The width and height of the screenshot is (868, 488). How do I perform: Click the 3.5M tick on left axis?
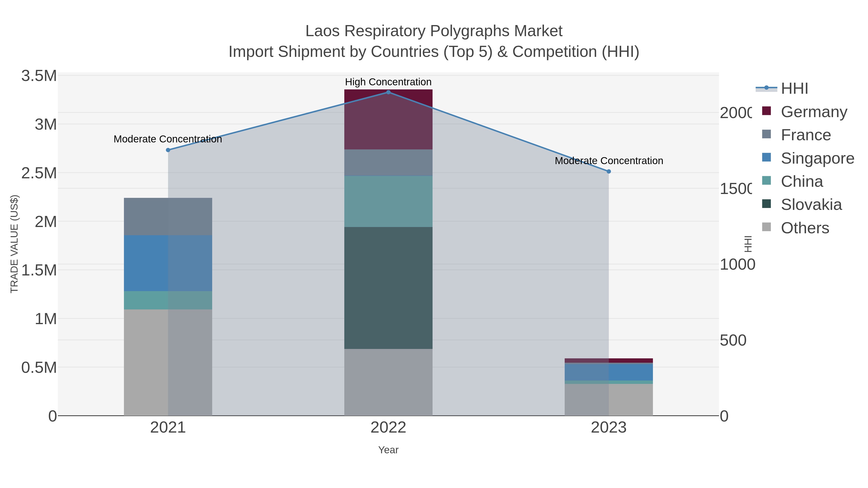39,76
